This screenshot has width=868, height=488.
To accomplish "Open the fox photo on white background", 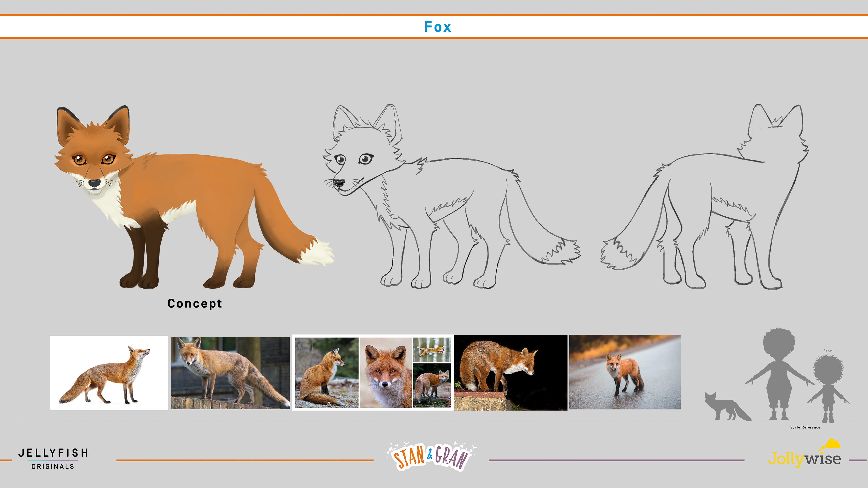I will 108,373.
